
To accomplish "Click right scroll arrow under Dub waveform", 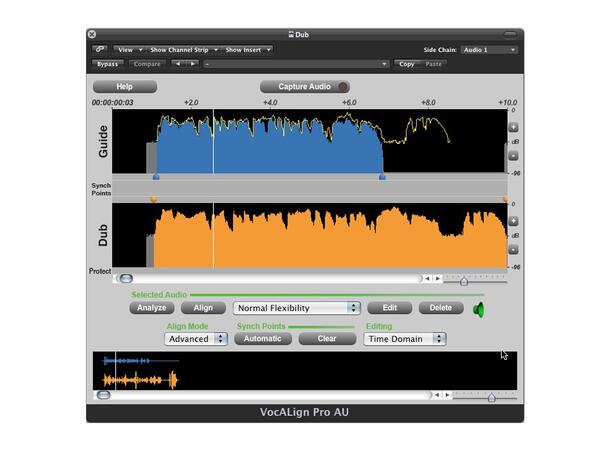I will (x=437, y=278).
